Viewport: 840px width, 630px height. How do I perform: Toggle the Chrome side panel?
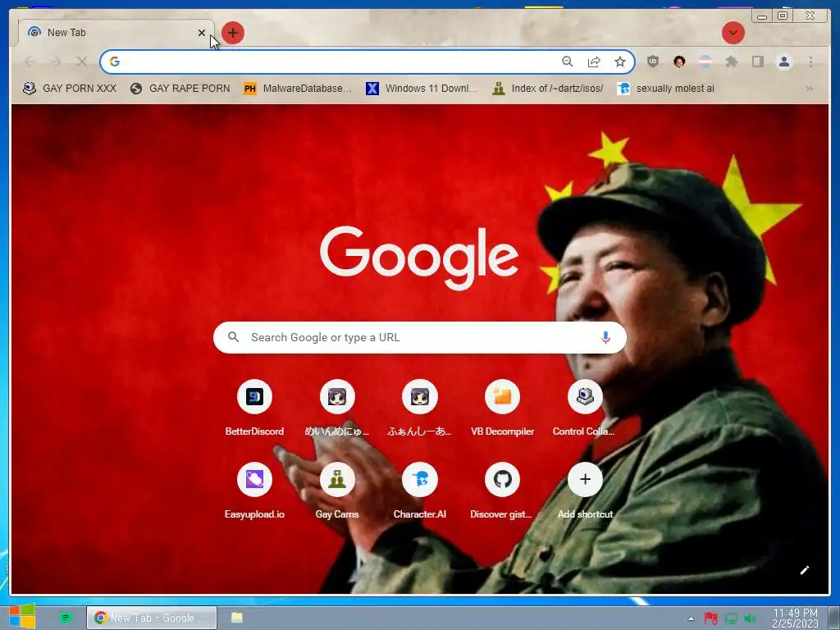[x=757, y=62]
